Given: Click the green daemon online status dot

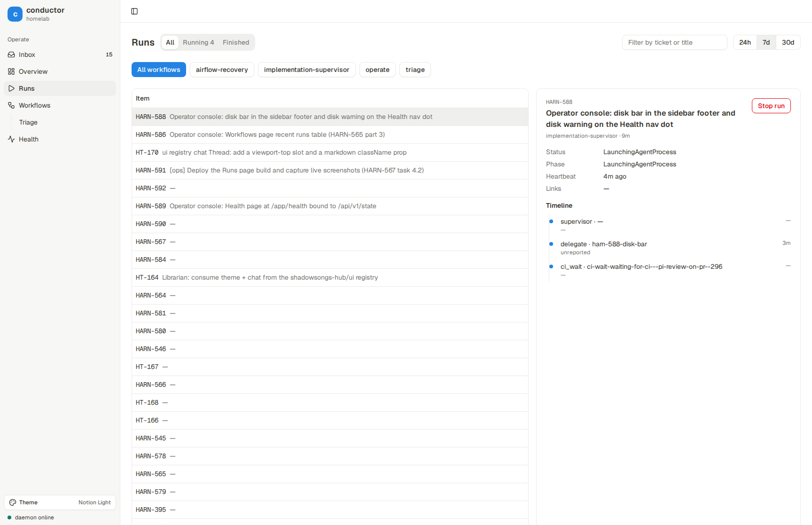Looking at the screenshot, I should (9, 517).
